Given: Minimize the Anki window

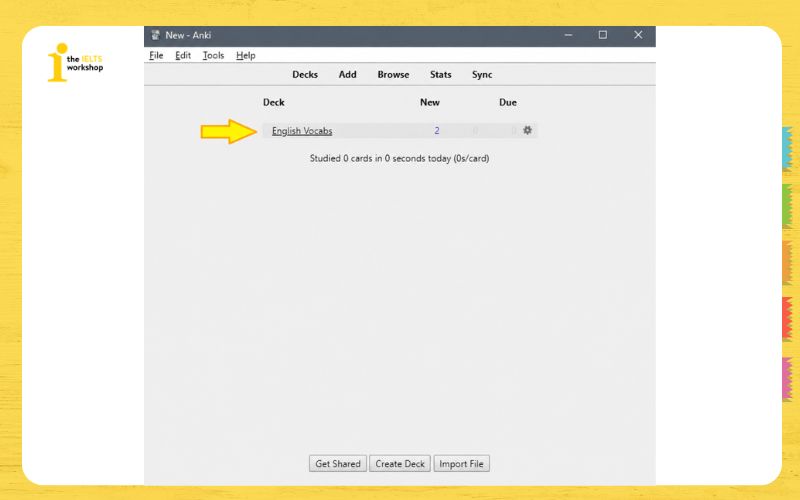Looking at the screenshot, I should (x=568, y=35).
